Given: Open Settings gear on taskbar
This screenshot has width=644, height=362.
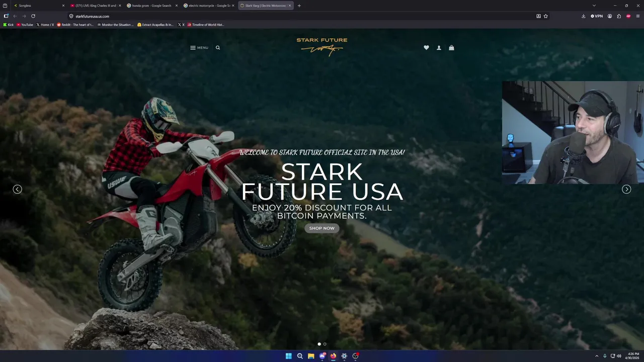Looking at the screenshot, I should tap(344, 356).
